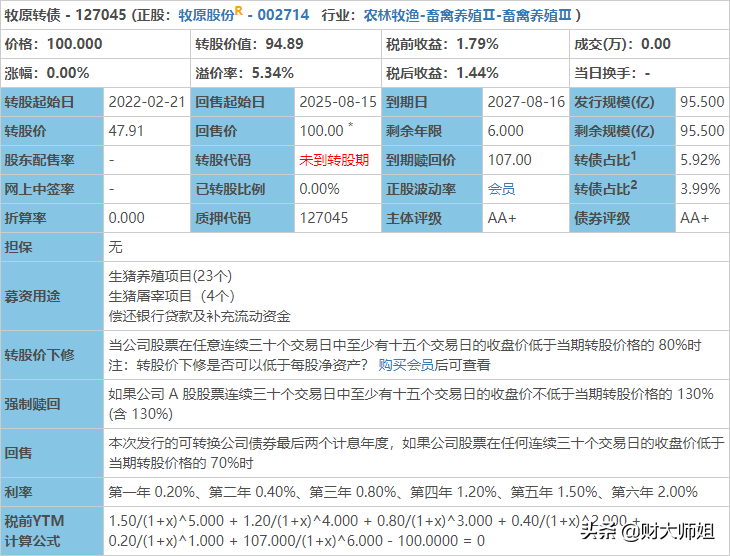
Task: Click the 质押代码 value 127045
Action: pos(324,218)
